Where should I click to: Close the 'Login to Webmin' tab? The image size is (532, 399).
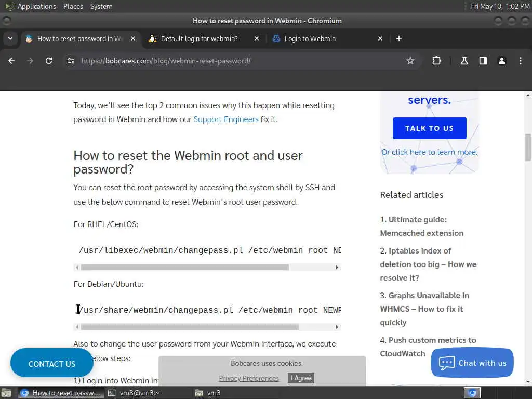pos(380,38)
